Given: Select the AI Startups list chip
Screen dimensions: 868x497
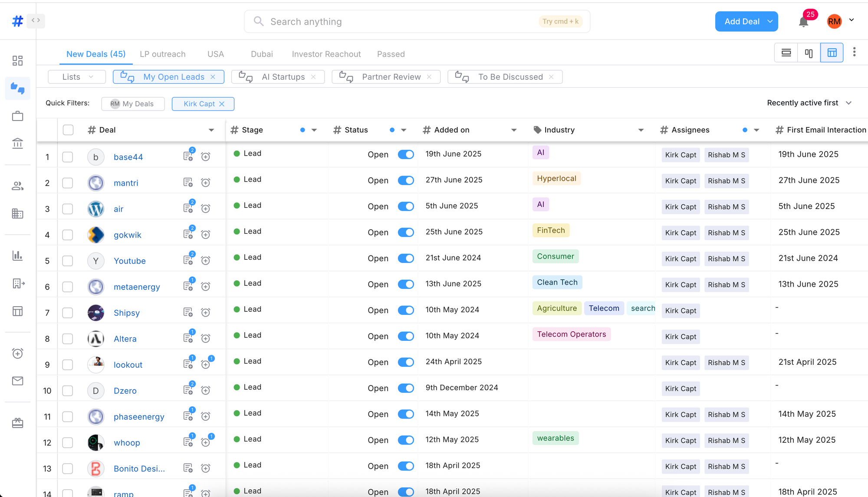Looking at the screenshot, I should click(278, 77).
